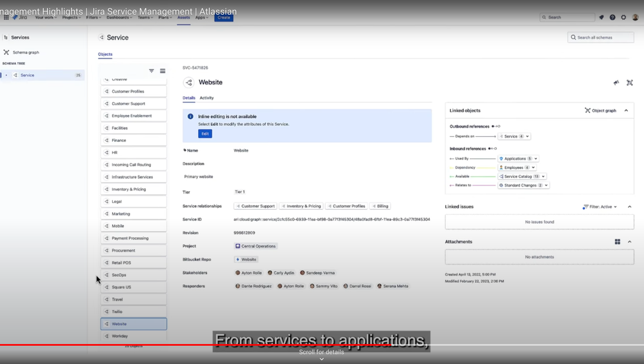Open the Dashboards menu

[x=119, y=17]
